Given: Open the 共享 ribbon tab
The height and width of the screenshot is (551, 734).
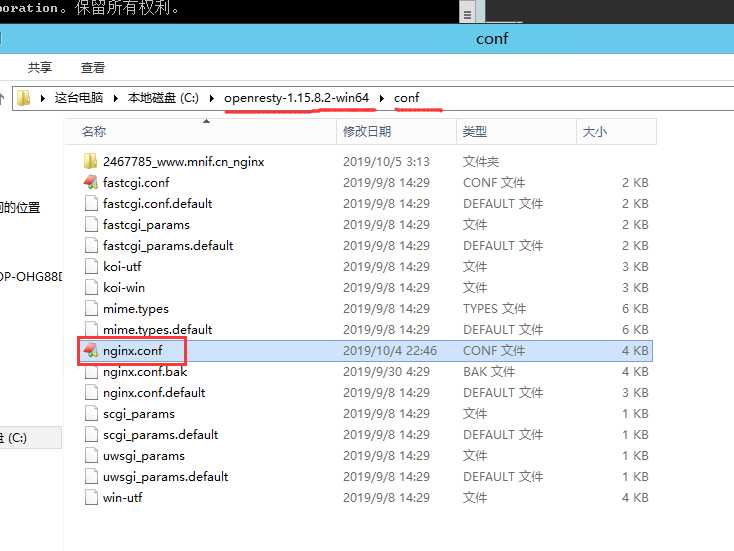Looking at the screenshot, I should tap(40, 67).
